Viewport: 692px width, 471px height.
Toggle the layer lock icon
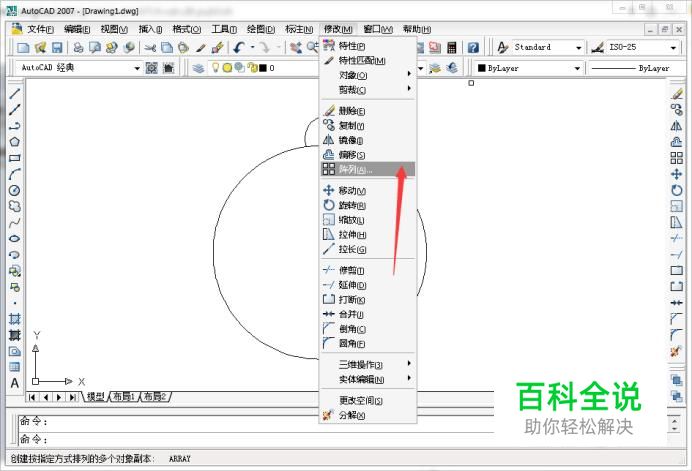(252, 68)
